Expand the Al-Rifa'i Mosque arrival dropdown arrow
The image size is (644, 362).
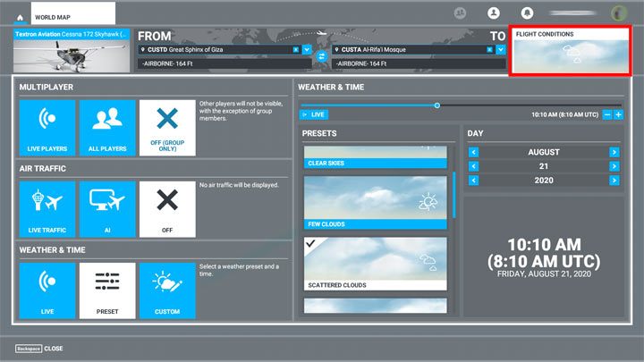point(499,49)
